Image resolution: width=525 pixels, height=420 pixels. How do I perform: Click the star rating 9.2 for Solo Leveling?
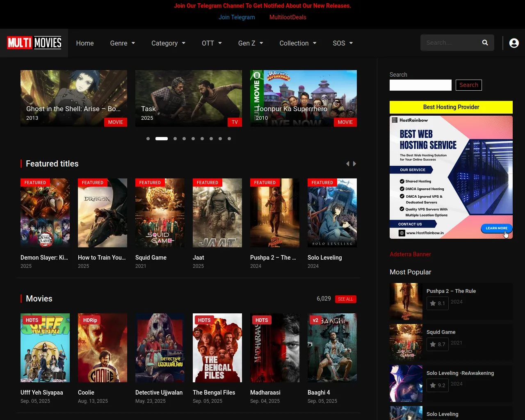[437, 386]
